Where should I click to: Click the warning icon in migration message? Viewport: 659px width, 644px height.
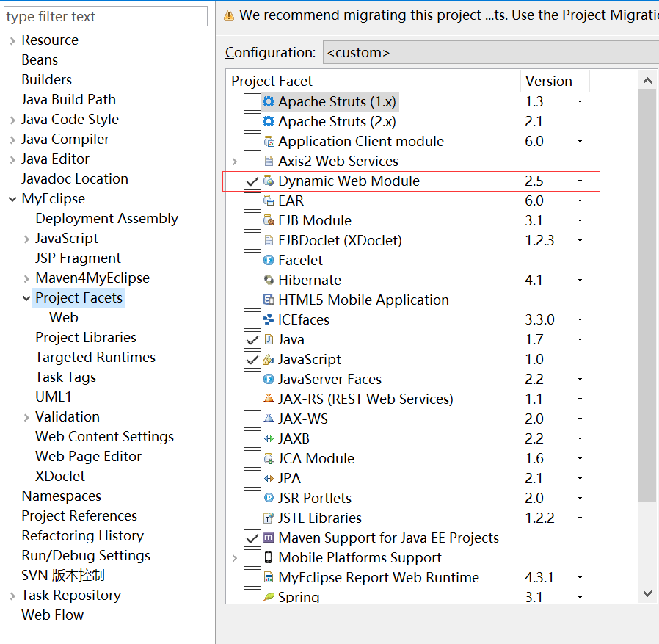tap(229, 15)
